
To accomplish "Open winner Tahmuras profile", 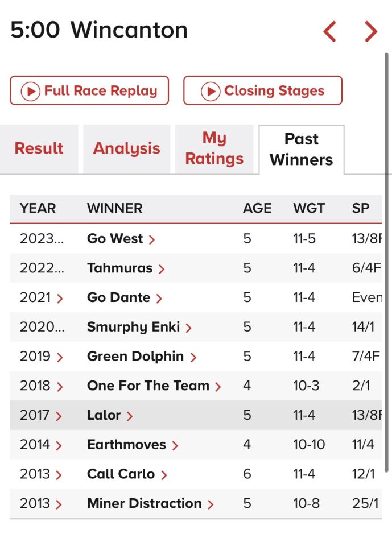I will coord(119,268).
